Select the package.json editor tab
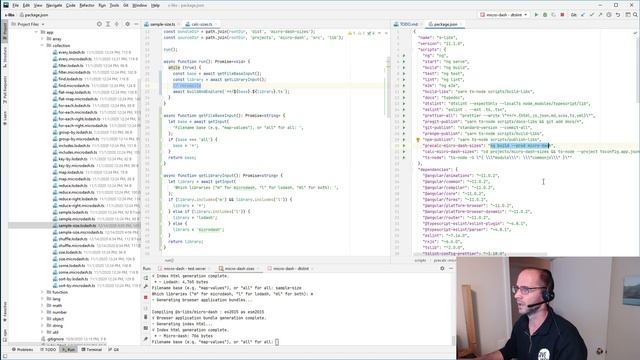 click(x=445, y=24)
